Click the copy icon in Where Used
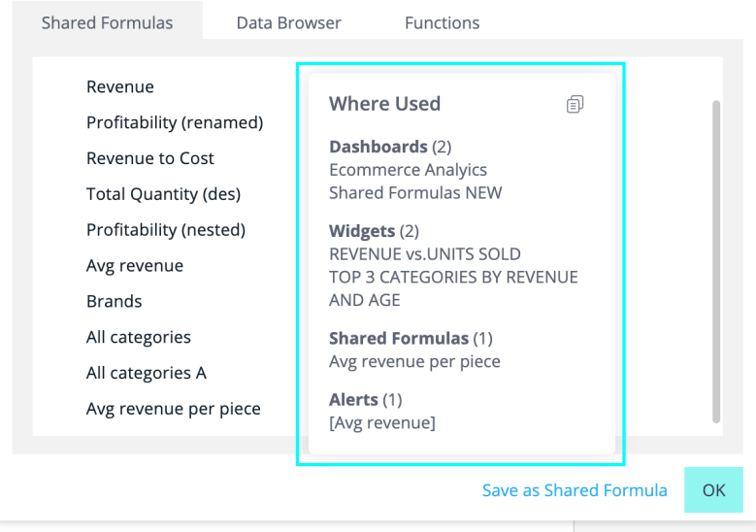Viewport: 756px width, 532px height. [x=575, y=104]
